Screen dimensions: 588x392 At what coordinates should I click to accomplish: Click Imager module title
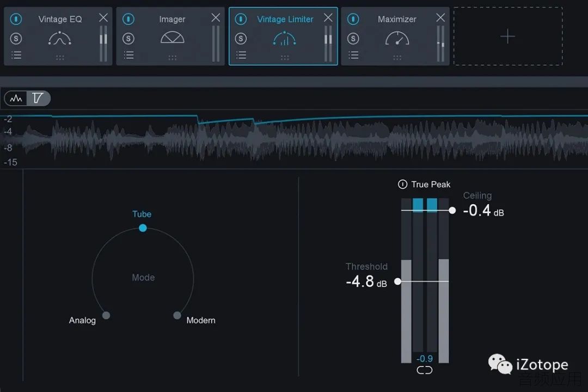point(172,19)
